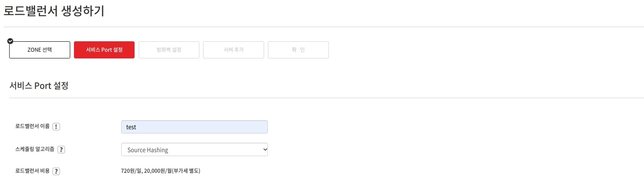Open the 서버 추가 step

[234, 50]
